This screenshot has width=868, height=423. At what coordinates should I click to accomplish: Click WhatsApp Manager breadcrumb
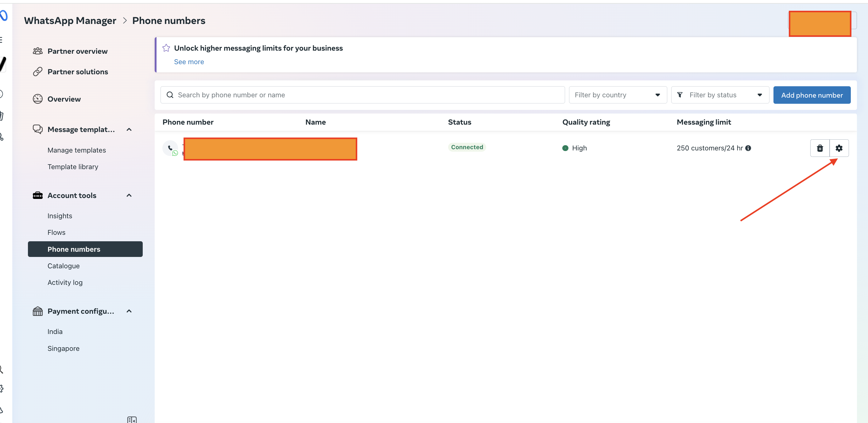70,21
